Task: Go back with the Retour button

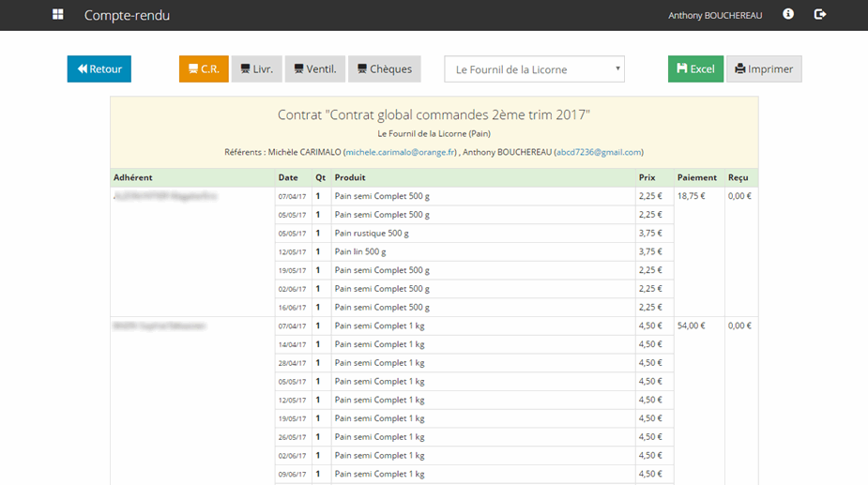Action: (x=99, y=69)
